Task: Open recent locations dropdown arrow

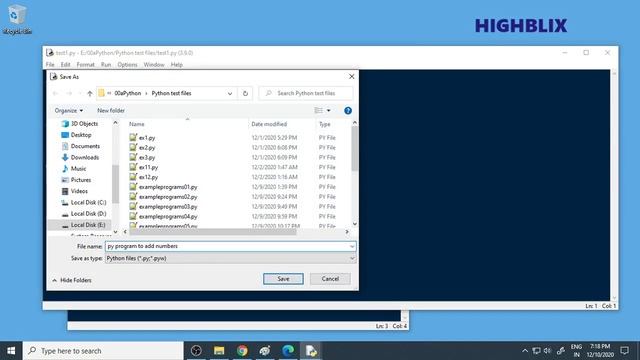Action: point(80,93)
